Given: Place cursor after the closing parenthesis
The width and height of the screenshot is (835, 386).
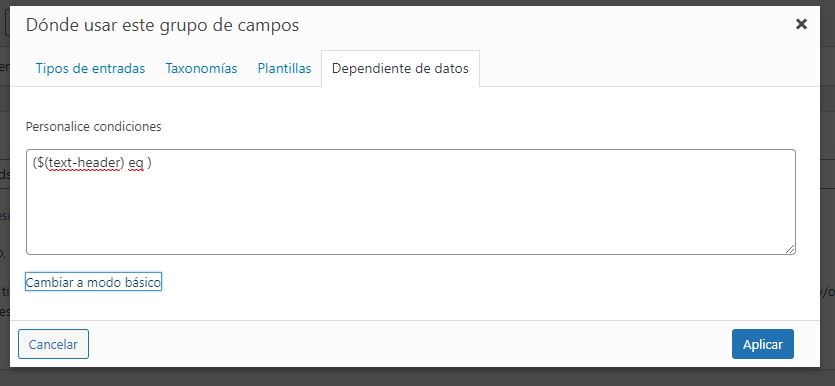Looking at the screenshot, I should click(x=152, y=163).
